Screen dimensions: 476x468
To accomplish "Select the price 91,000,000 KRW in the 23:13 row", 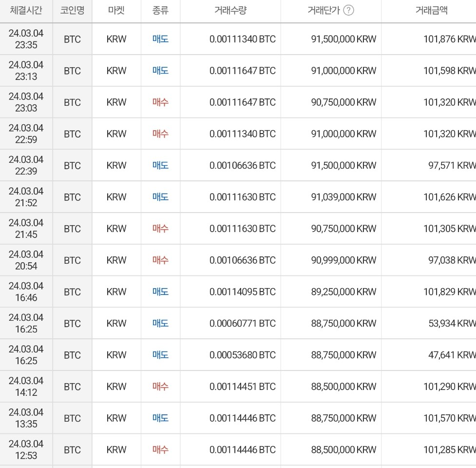I will pyautogui.click(x=343, y=71).
